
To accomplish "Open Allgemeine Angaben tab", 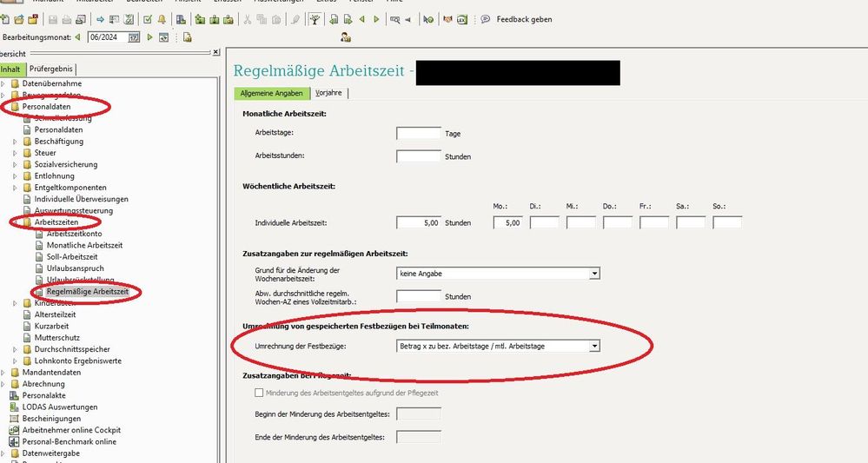I will click(x=271, y=93).
